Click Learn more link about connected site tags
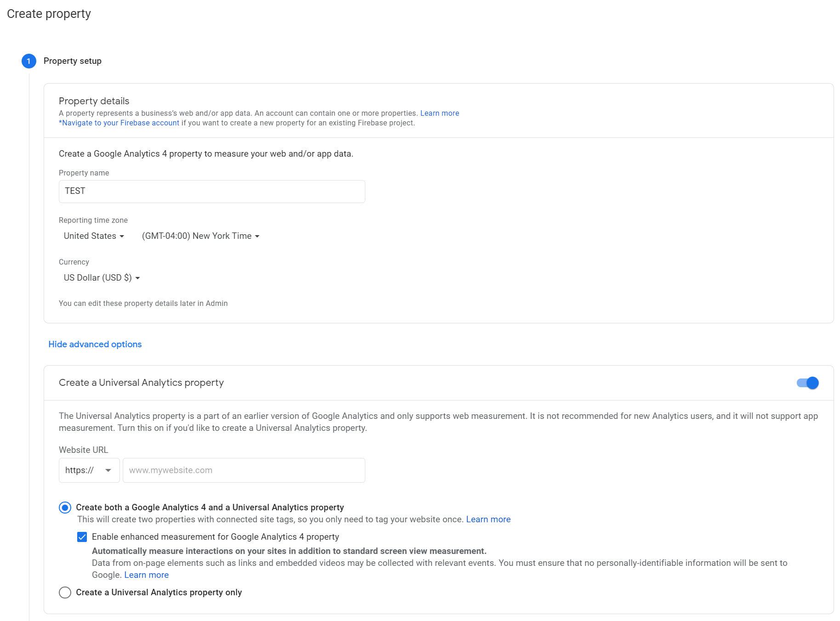840x621 pixels. point(488,519)
